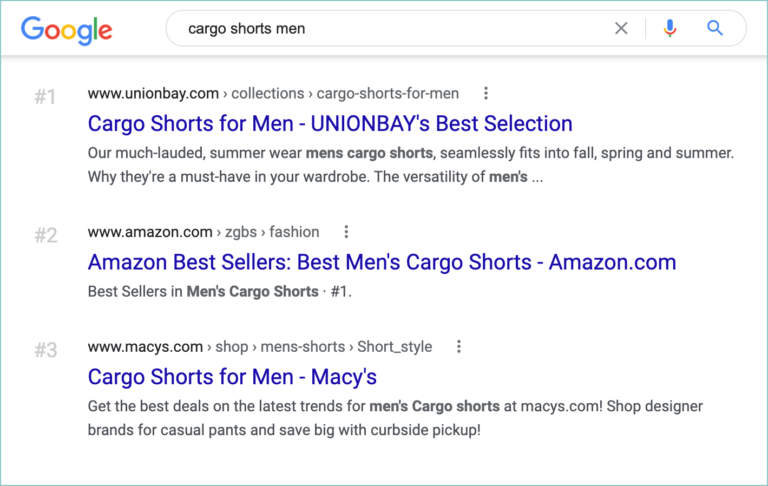Click the #2 ranking label
Screen dimensions: 768x486
coord(46,235)
